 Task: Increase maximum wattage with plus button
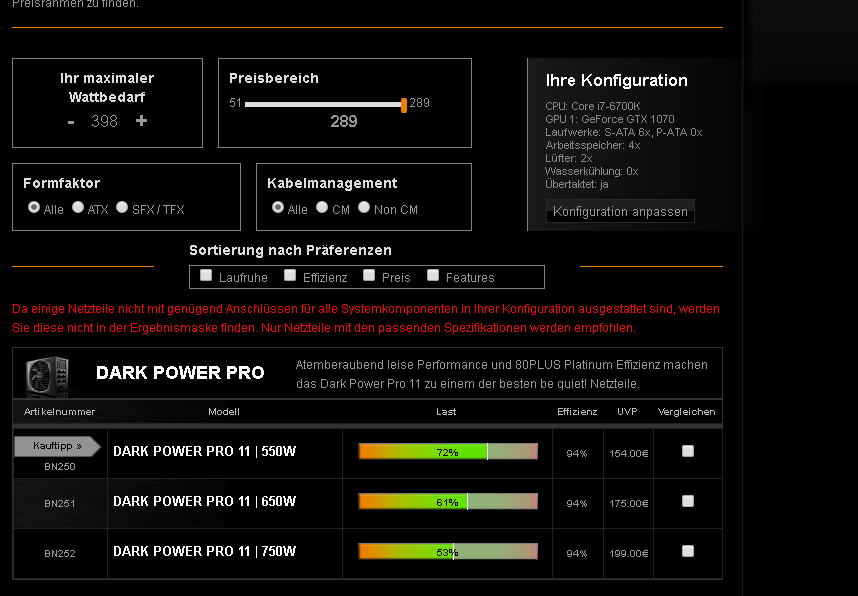(x=141, y=120)
